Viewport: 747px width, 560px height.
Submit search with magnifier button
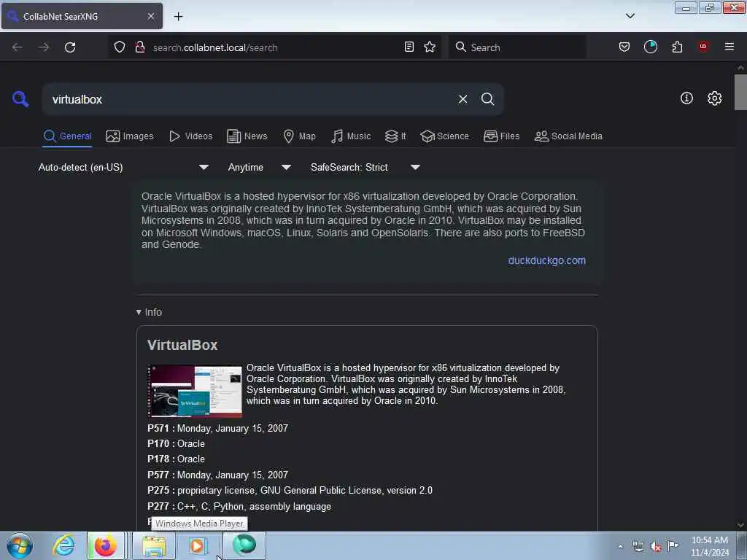click(487, 99)
